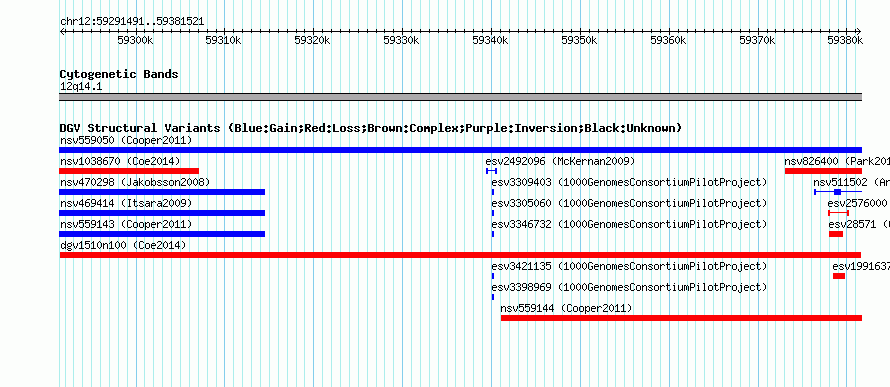Click the DGV Structural Variants track title
This screenshot has height=387, width=890.
tap(371, 128)
